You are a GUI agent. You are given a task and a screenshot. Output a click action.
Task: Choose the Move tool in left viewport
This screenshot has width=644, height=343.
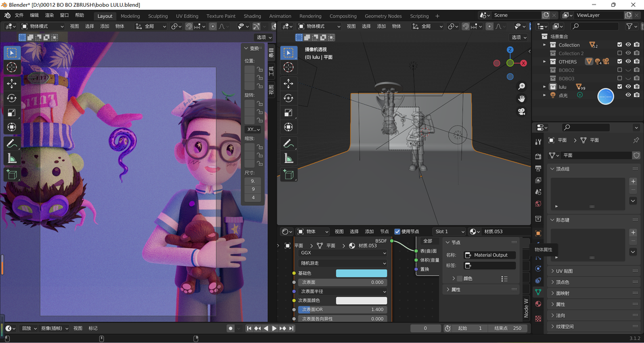12,84
